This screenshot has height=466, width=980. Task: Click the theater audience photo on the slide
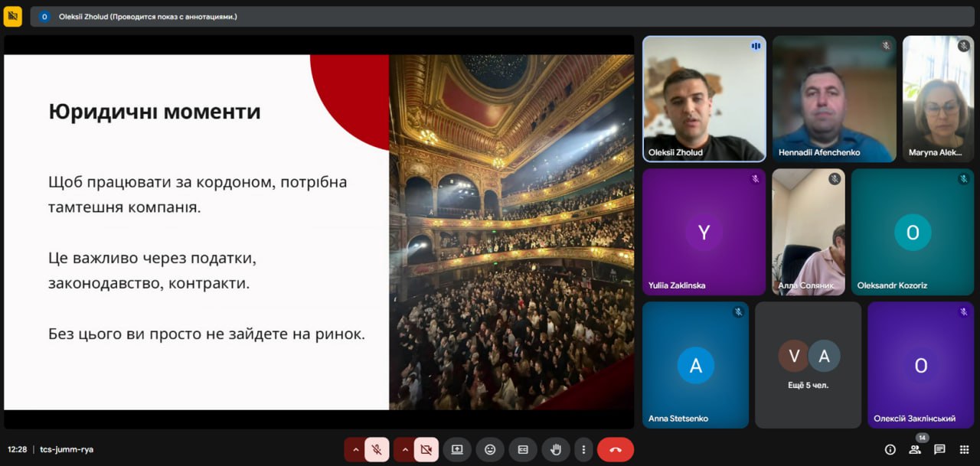point(511,232)
